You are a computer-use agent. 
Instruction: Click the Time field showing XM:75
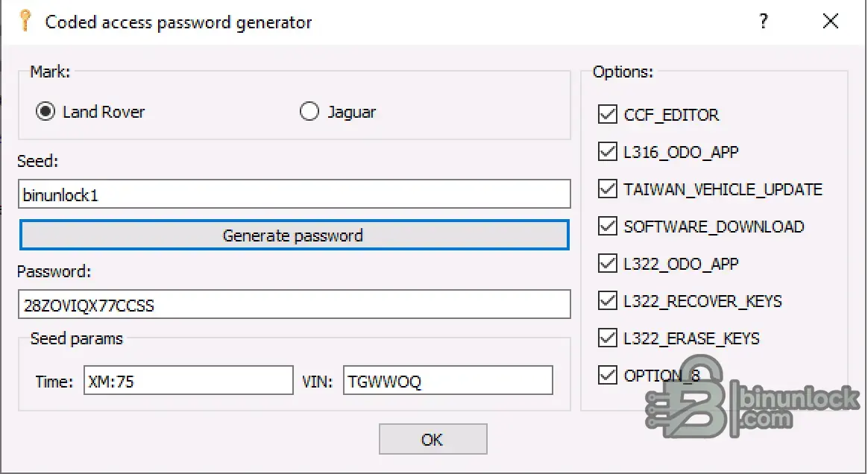[188, 380]
